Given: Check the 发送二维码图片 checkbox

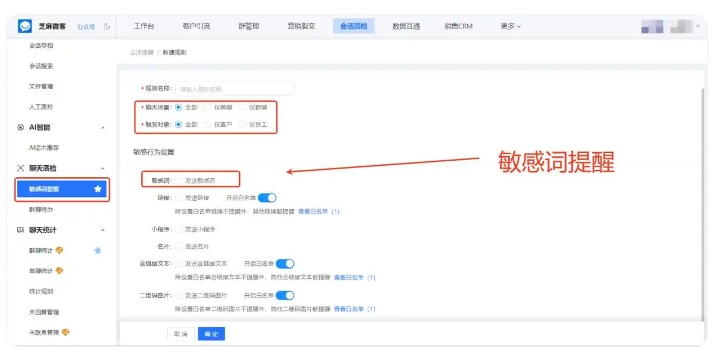Looking at the screenshot, I should (178, 296).
